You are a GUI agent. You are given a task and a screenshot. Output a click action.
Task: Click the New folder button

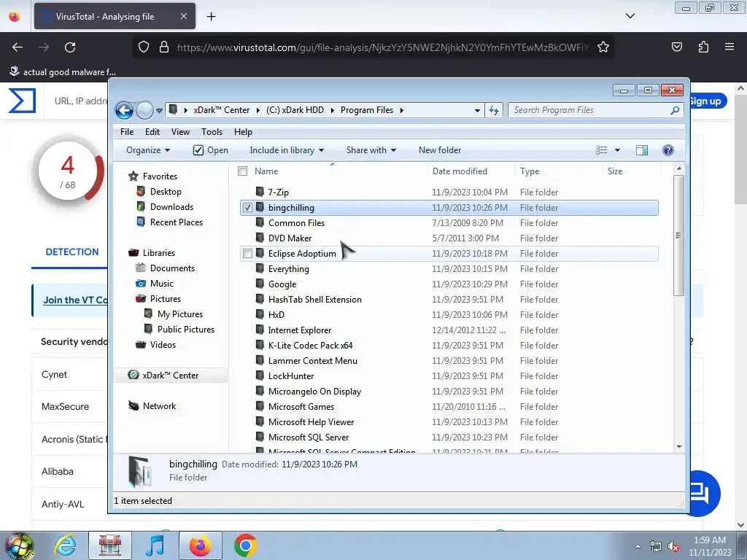point(440,150)
